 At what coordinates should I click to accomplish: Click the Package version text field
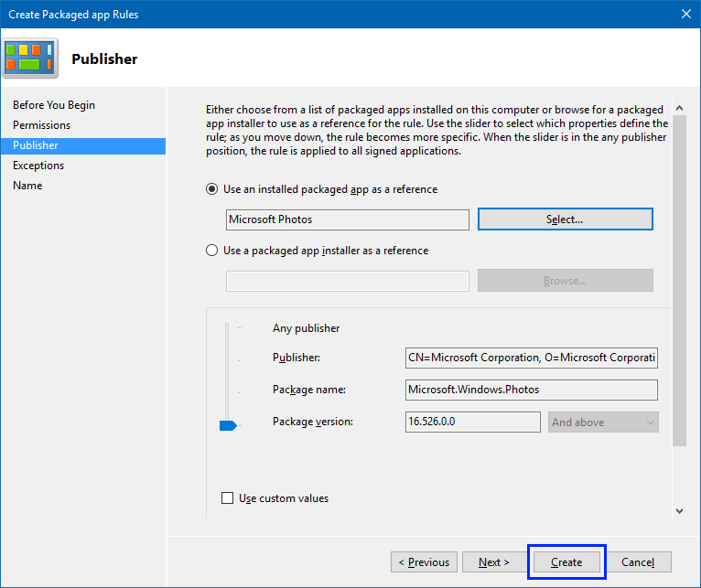click(472, 422)
